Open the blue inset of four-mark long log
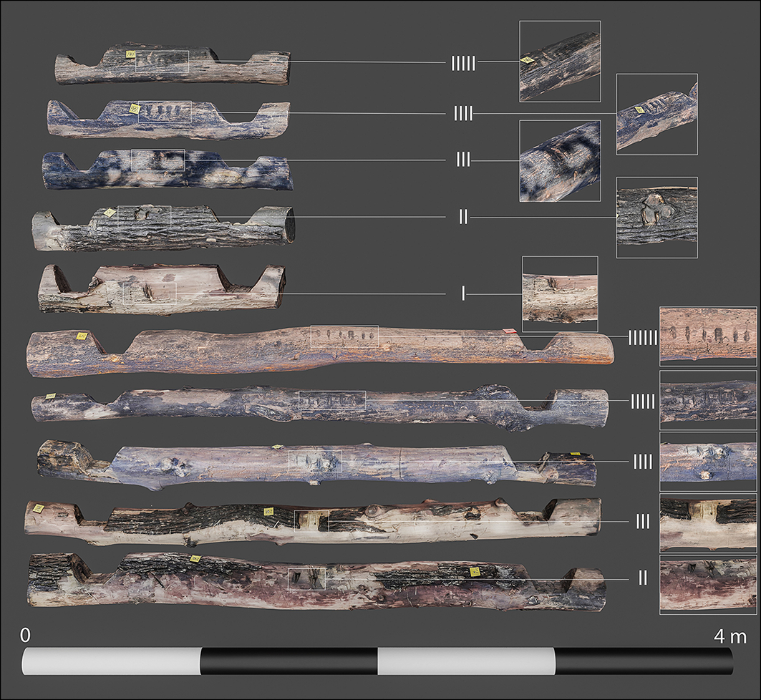Screen dimensions: 761x700 click(x=708, y=462)
